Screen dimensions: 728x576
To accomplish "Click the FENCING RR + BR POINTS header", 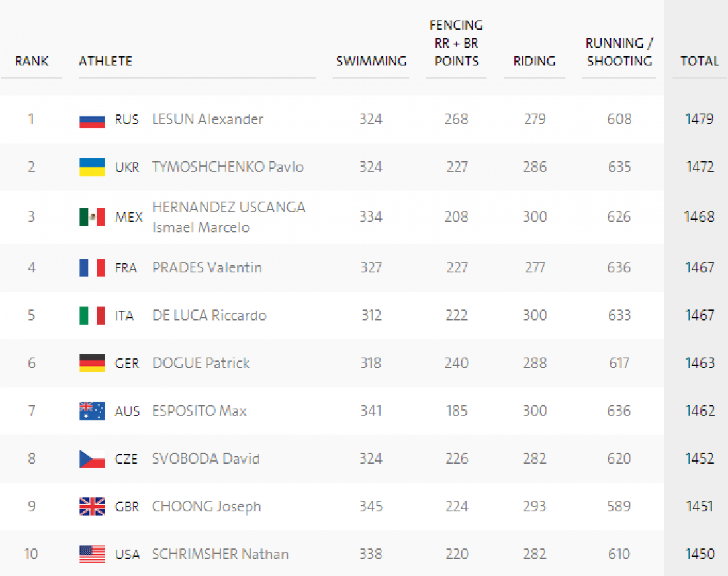I will (457, 43).
